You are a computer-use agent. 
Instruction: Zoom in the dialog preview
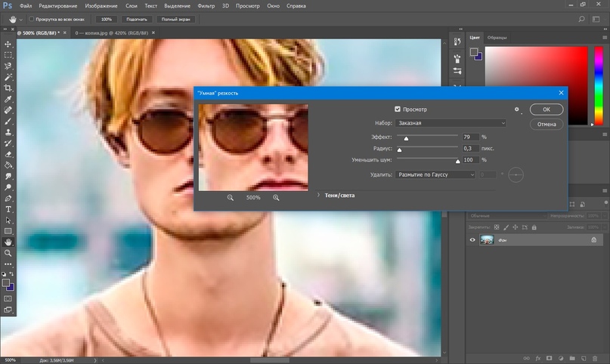pyautogui.click(x=276, y=198)
